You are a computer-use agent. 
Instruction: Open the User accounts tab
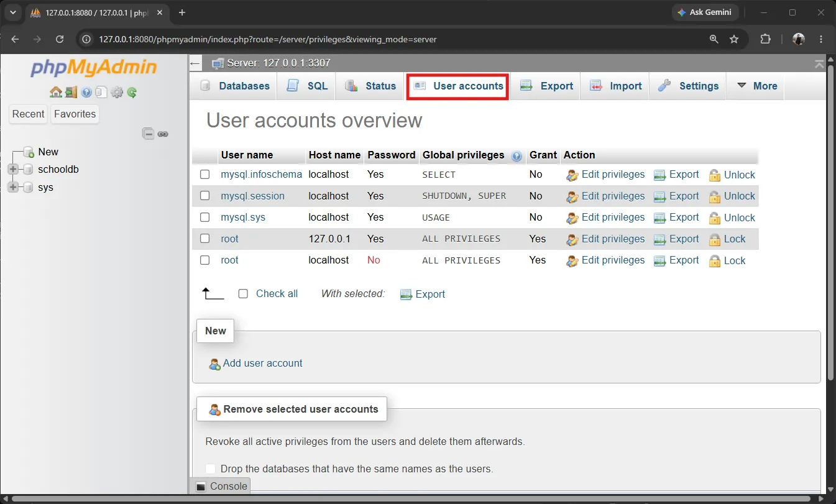[x=457, y=86]
